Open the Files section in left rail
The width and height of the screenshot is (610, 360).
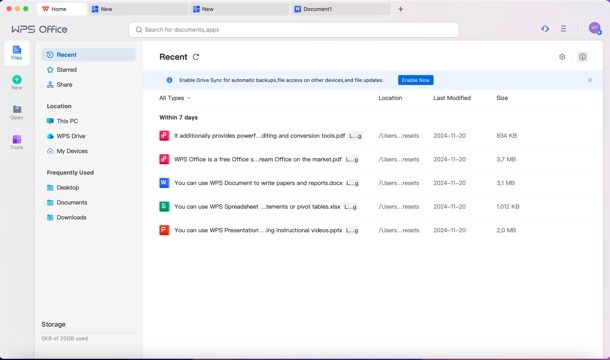(17, 53)
